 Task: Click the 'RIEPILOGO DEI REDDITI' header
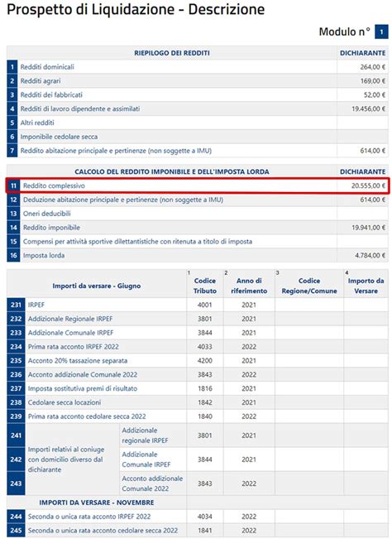coord(172,53)
